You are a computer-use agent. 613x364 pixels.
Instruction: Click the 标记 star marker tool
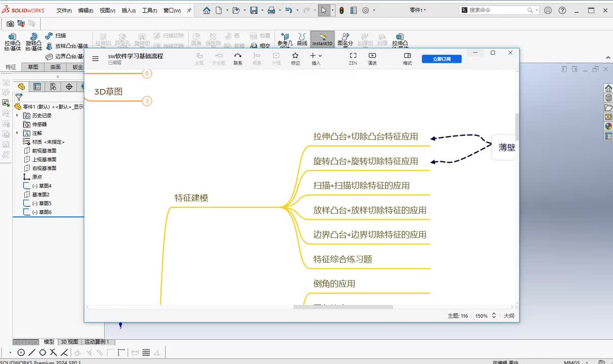[295, 59]
